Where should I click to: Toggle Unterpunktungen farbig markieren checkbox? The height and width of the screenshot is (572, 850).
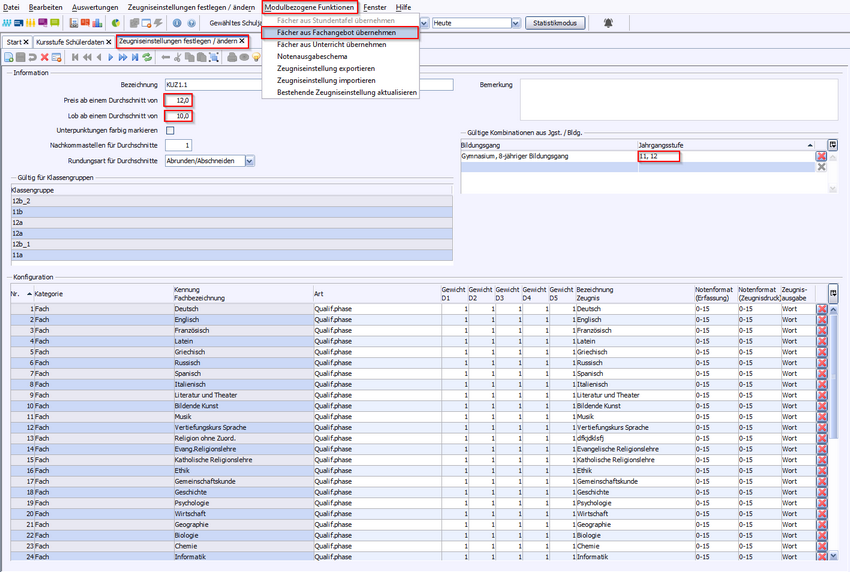coord(170,130)
